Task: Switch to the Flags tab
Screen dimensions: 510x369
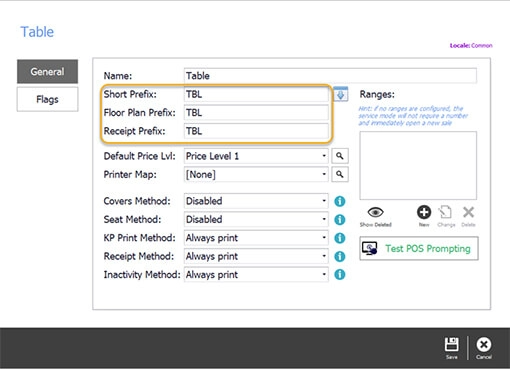Action: coord(47,99)
